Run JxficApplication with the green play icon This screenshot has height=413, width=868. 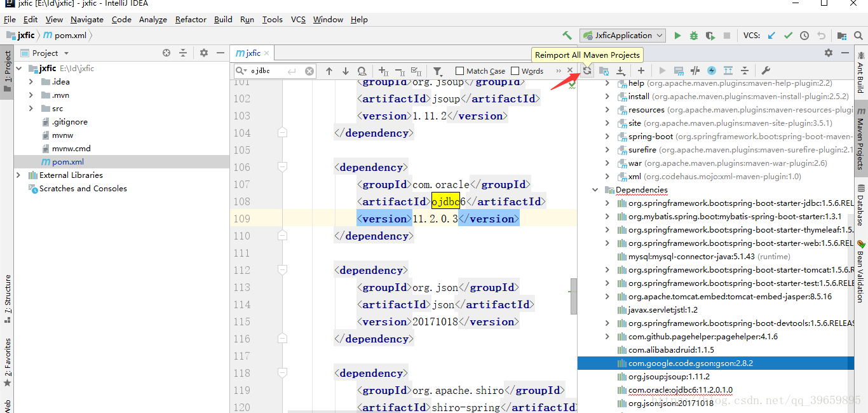pos(677,36)
